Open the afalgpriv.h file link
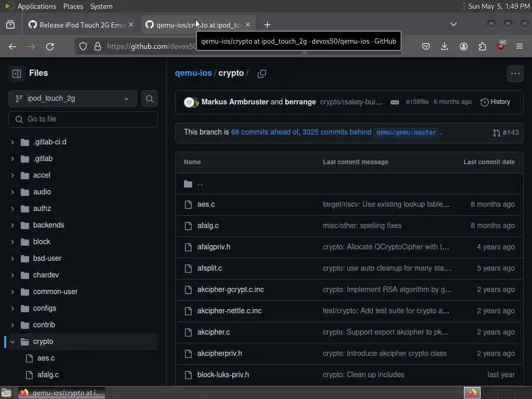 (x=214, y=247)
